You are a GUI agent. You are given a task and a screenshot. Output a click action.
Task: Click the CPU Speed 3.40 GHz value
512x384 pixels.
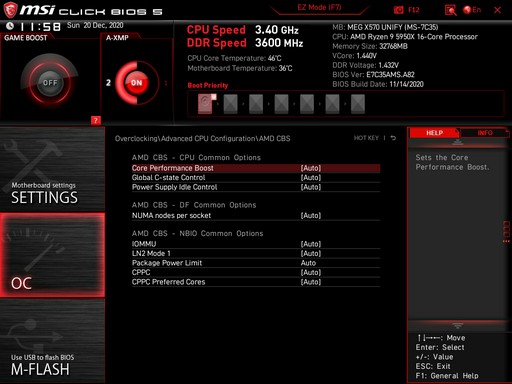[277, 30]
